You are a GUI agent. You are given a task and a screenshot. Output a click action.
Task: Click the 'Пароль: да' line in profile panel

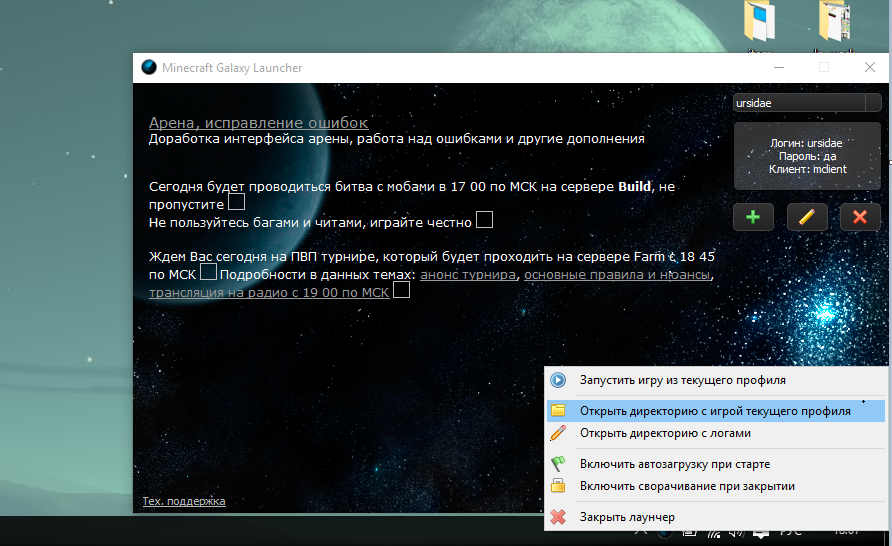tap(807, 156)
